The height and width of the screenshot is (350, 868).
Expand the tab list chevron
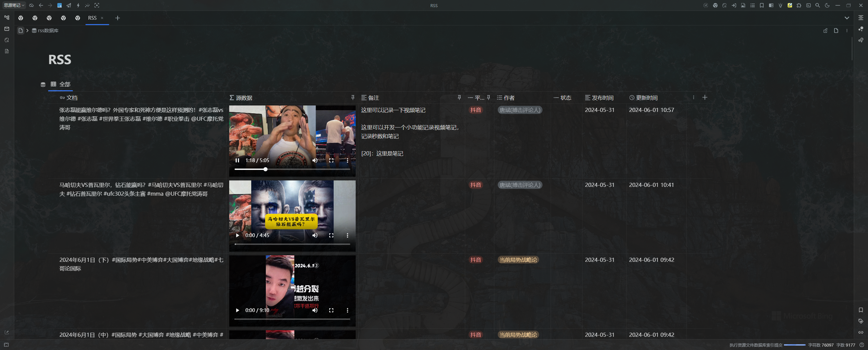click(x=847, y=18)
